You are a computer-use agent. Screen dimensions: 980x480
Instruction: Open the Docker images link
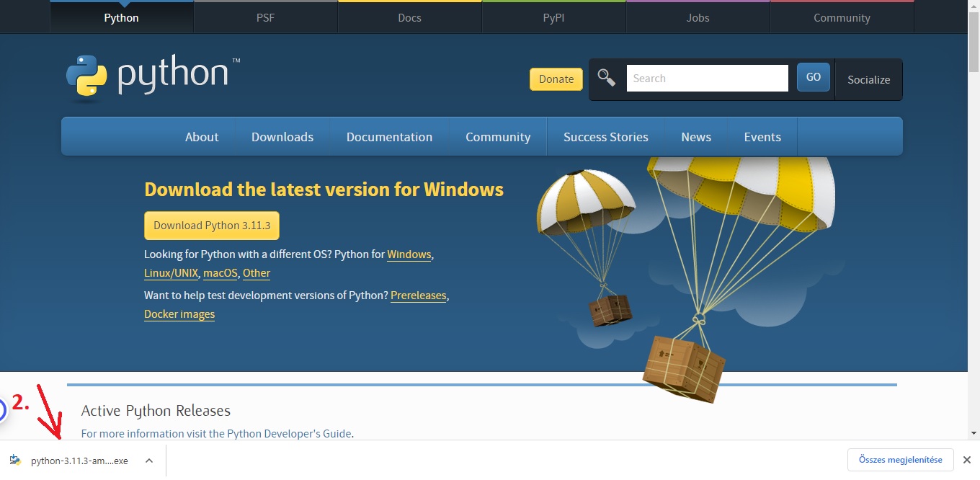(179, 314)
